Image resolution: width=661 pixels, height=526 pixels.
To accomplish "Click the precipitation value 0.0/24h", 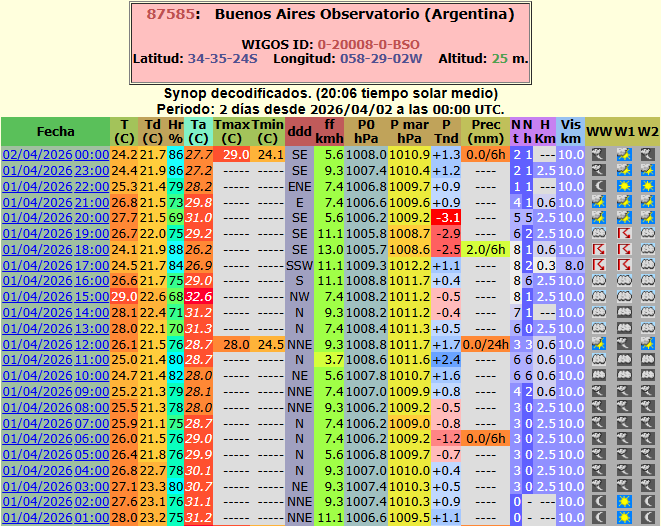I will 485,344.
